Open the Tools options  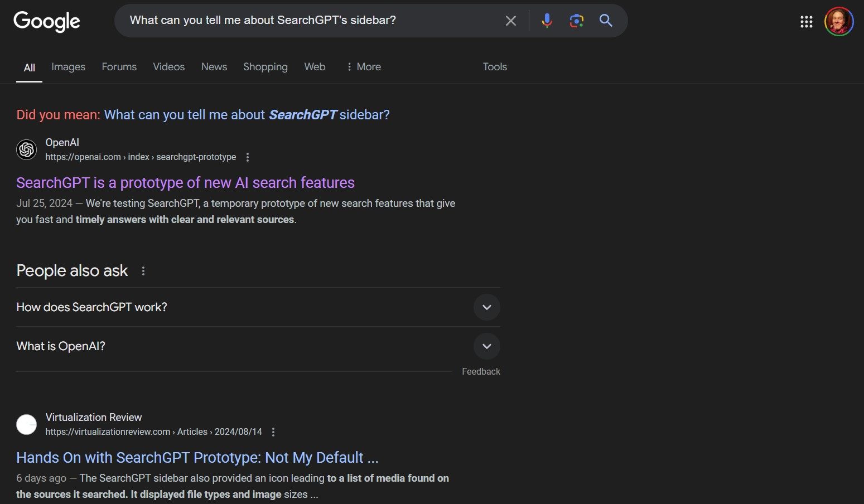(x=495, y=67)
